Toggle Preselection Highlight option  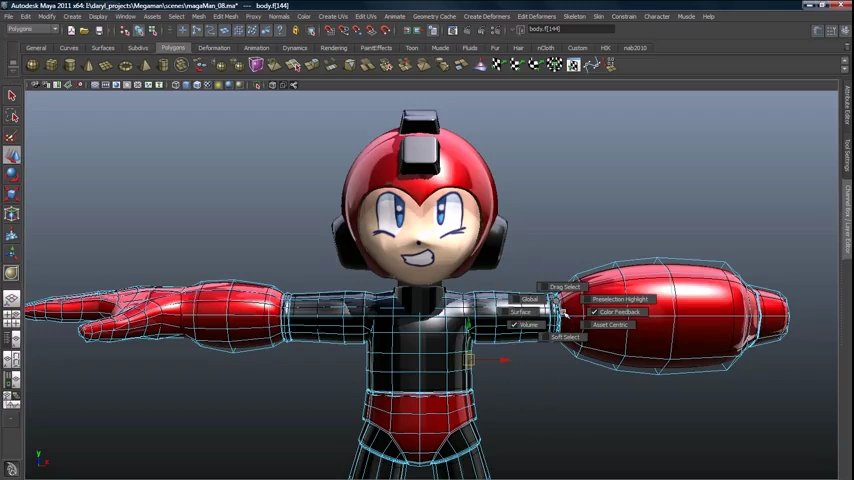coord(618,299)
